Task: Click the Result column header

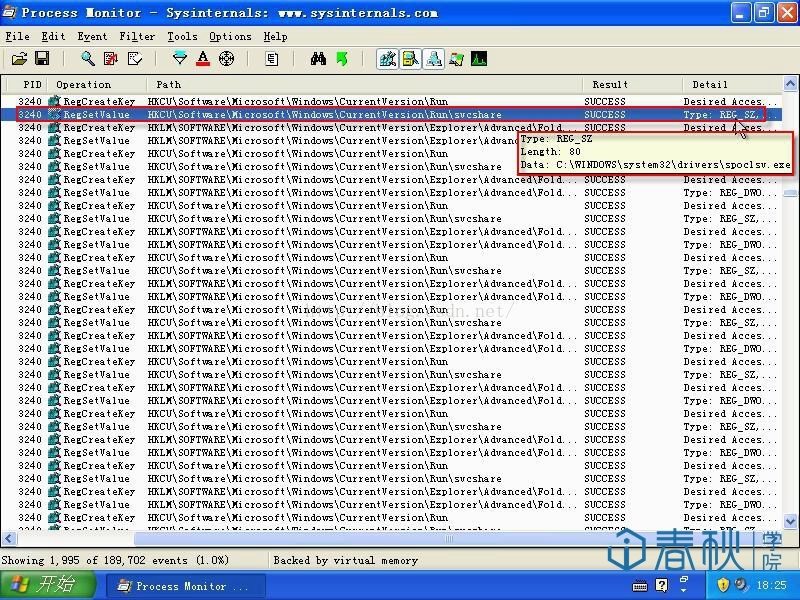Action: (632, 84)
